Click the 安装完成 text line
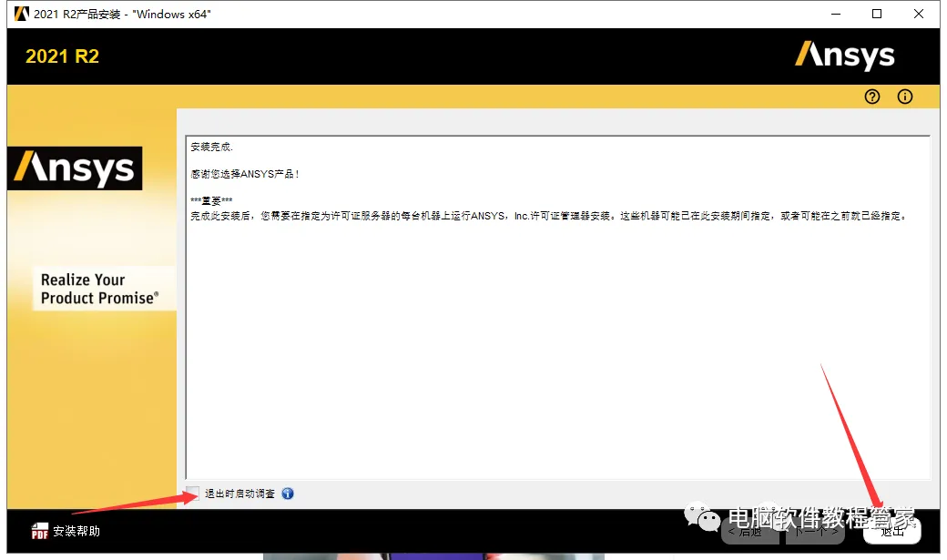The height and width of the screenshot is (560, 947). pyautogui.click(x=211, y=147)
